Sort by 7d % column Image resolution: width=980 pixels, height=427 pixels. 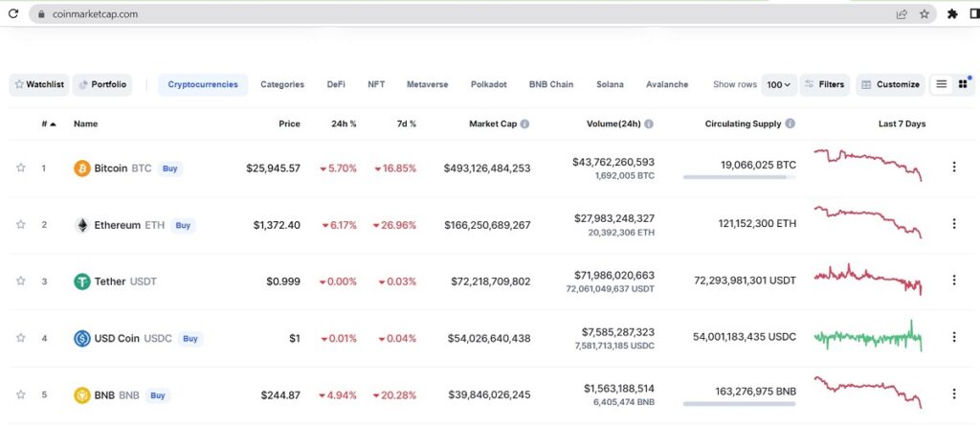[x=406, y=124]
